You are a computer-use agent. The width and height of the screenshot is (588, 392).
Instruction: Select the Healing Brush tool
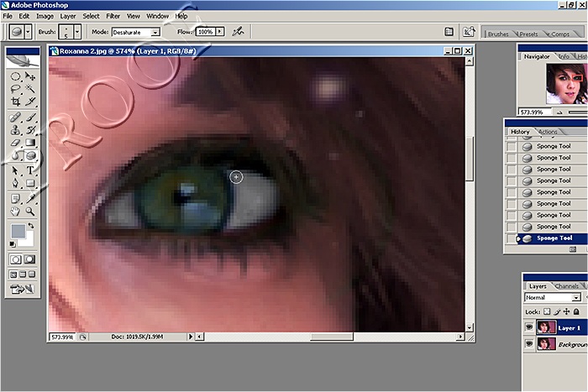pos(15,118)
